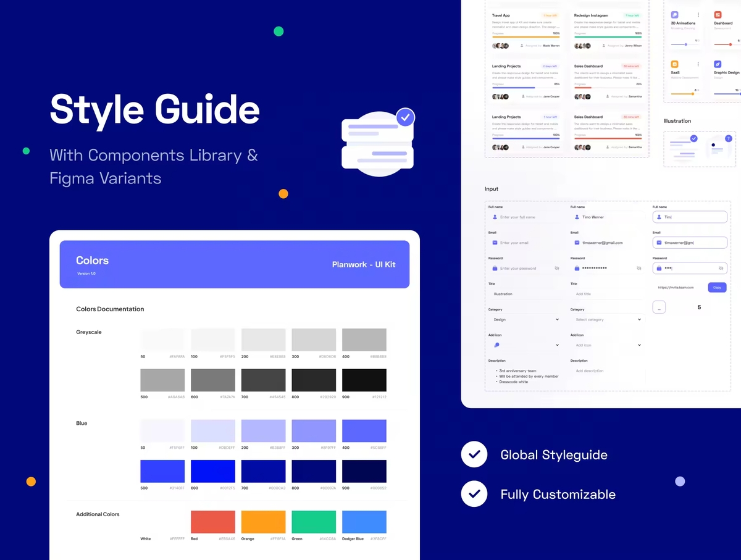Image resolution: width=741 pixels, height=560 pixels.
Task: Click the orange SaaS card icon
Action: [x=675, y=64]
